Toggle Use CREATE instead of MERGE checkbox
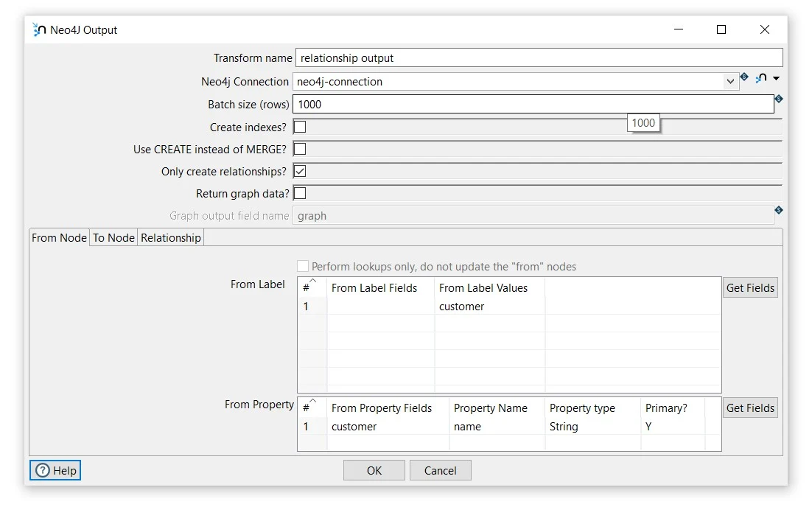The height and width of the screenshot is (507, 812). point(300,149)
